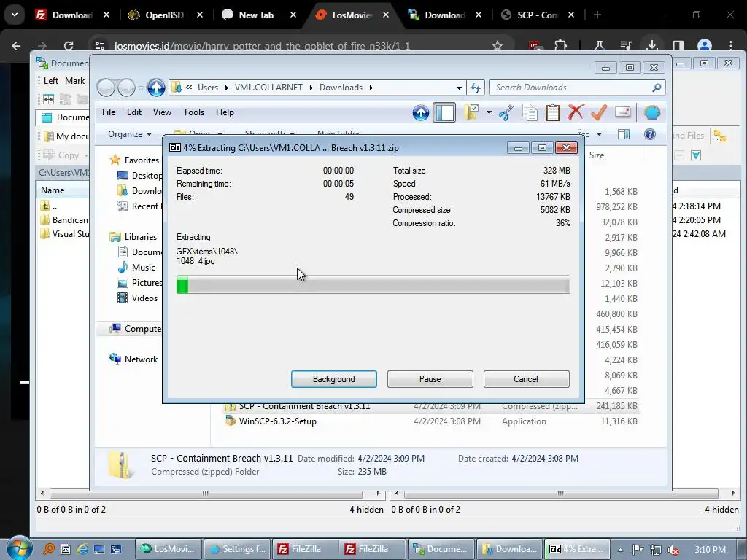This screenshot has height=560, width=747.
Task: Toggle the navigation pane toolbar icon
Action: [x=444, y=113]
